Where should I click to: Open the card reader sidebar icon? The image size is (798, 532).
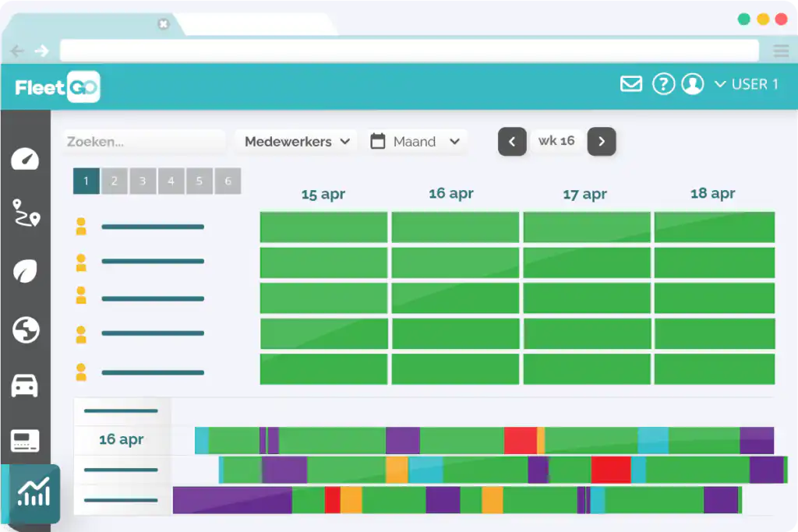pos(25,440)
